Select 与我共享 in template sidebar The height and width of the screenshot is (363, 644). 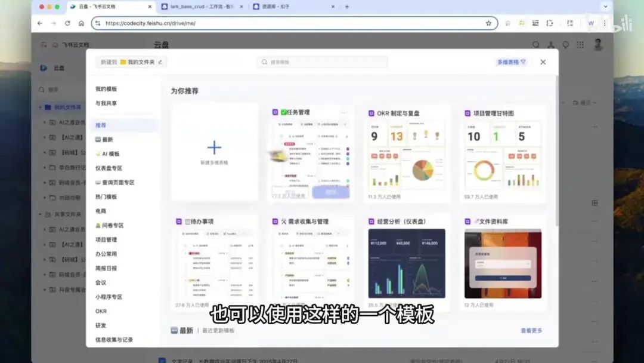(x=106, y=103)
